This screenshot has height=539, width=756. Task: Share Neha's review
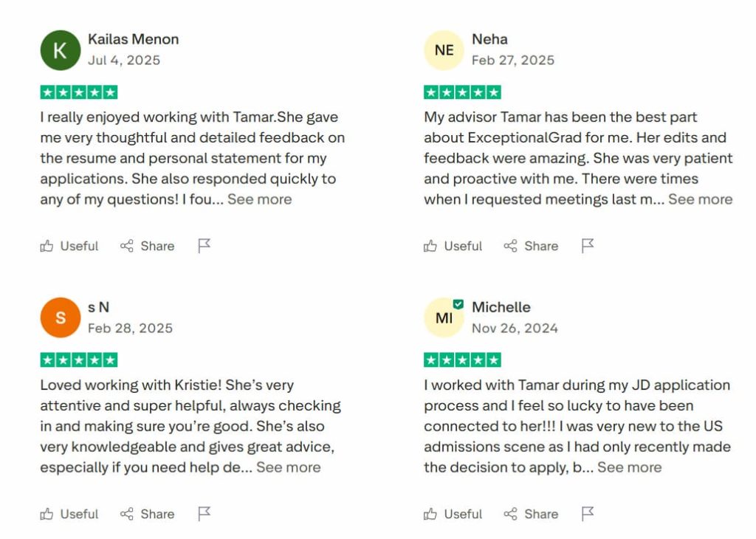point(531,246)
